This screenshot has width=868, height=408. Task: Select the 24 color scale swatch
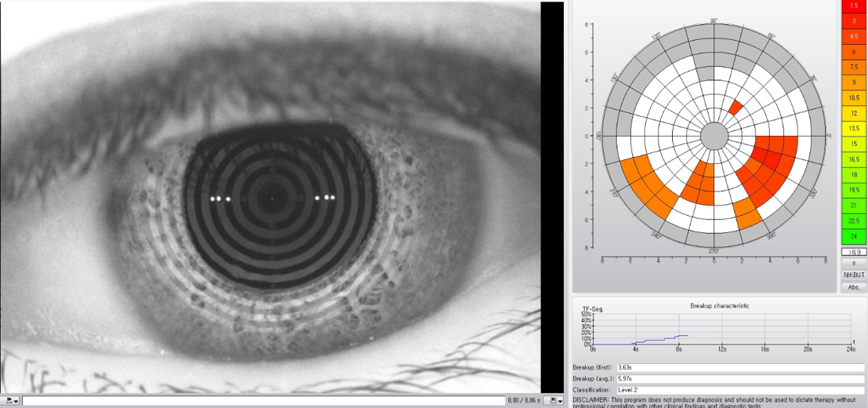click(x=854, y=236)
